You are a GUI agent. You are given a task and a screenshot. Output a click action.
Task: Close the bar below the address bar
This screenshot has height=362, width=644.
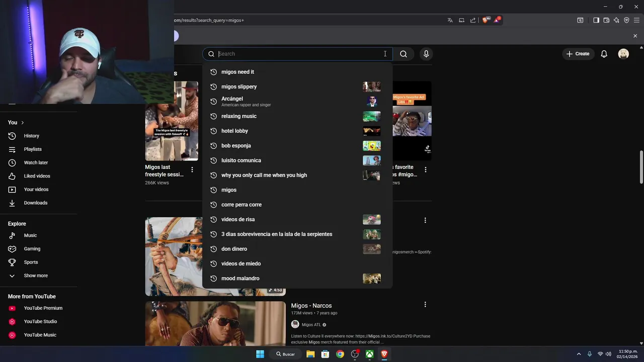pyautogui.click(x=635, y=36)
